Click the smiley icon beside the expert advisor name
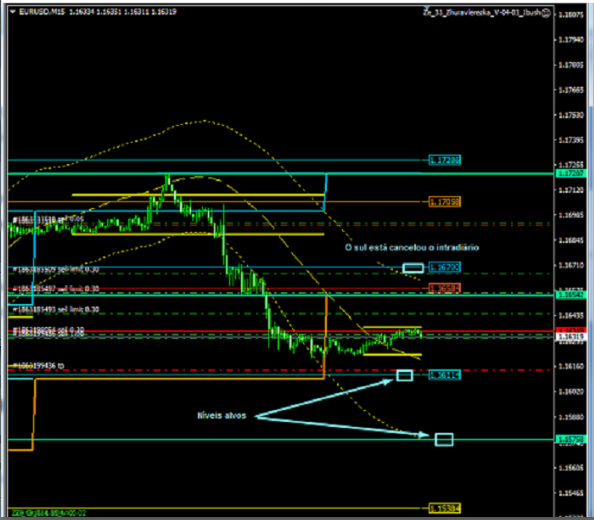 [546, 13]
